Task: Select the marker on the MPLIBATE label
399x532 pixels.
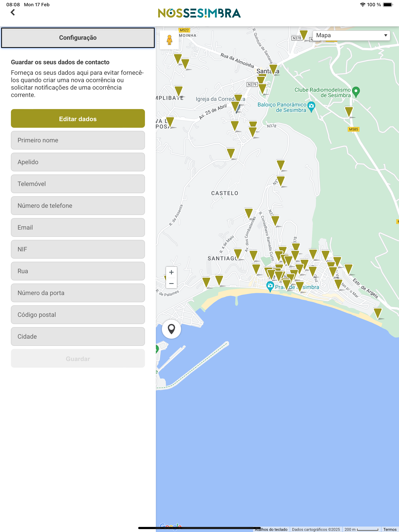Action: tap(179, 91)
